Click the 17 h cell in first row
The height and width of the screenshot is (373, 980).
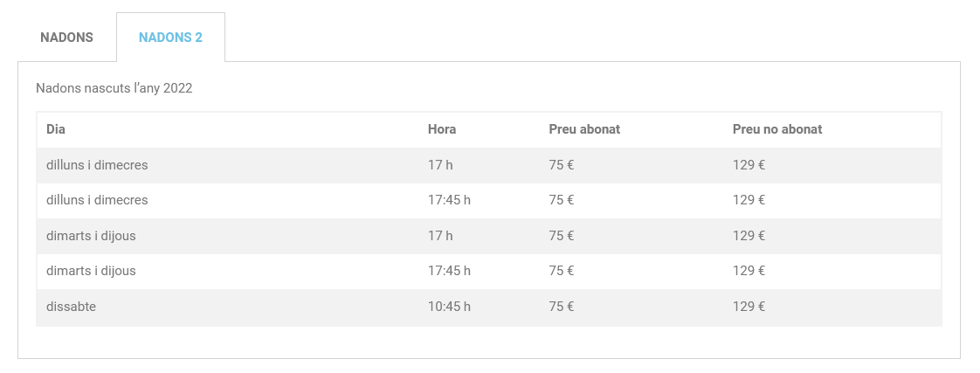click(440, 166)
